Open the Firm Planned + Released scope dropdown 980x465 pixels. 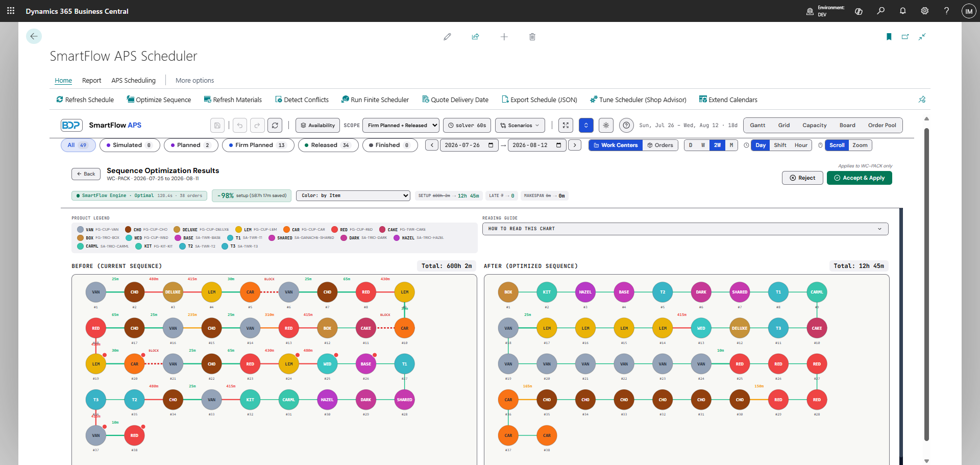point(401,125)
